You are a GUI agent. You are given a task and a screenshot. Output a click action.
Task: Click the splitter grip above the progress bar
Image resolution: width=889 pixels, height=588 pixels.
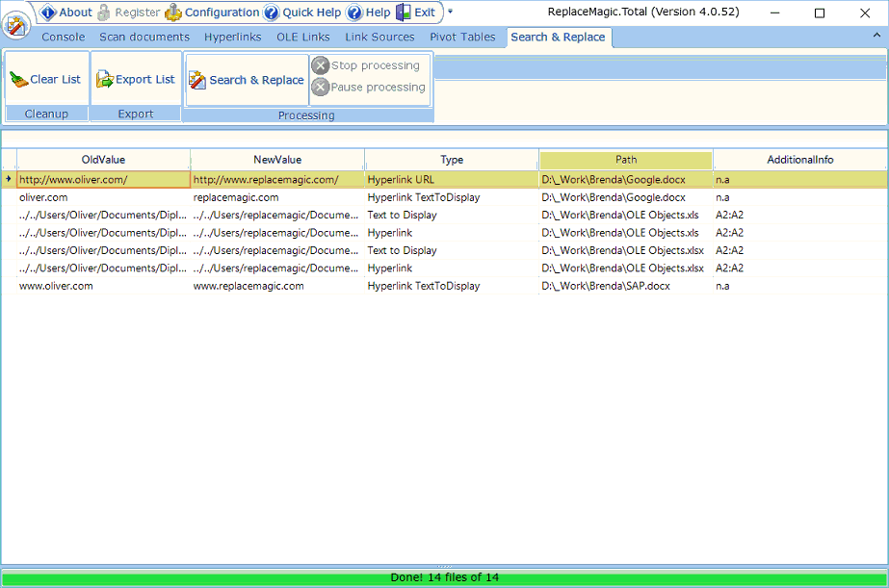pos(445,566)
